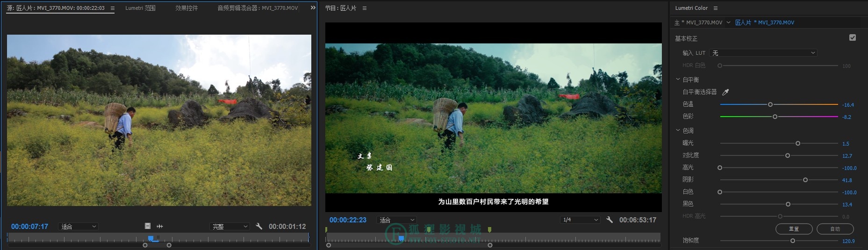Collapse the 白平衡 section
This screenshot has height=250, width=868.
click(x=678, y=80)
